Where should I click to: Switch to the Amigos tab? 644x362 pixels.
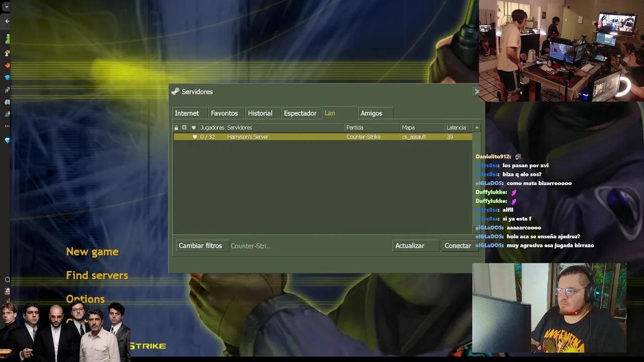point(375,113)
